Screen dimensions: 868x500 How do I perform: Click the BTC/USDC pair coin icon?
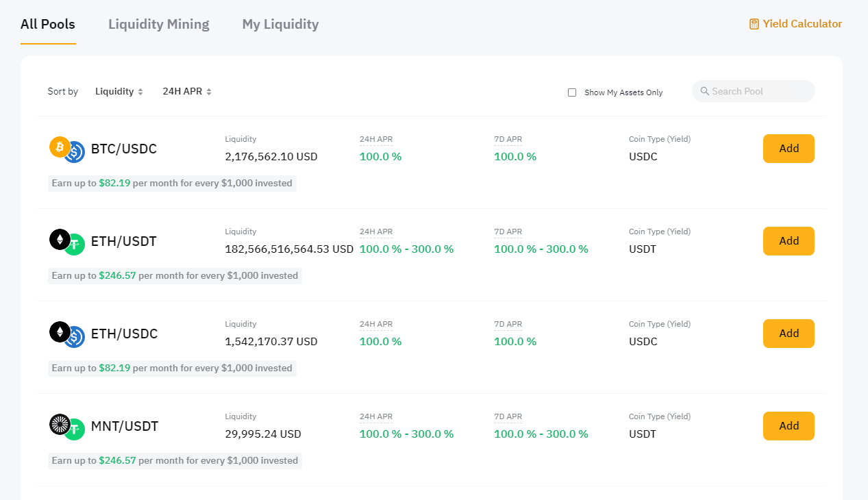[66, 149]
